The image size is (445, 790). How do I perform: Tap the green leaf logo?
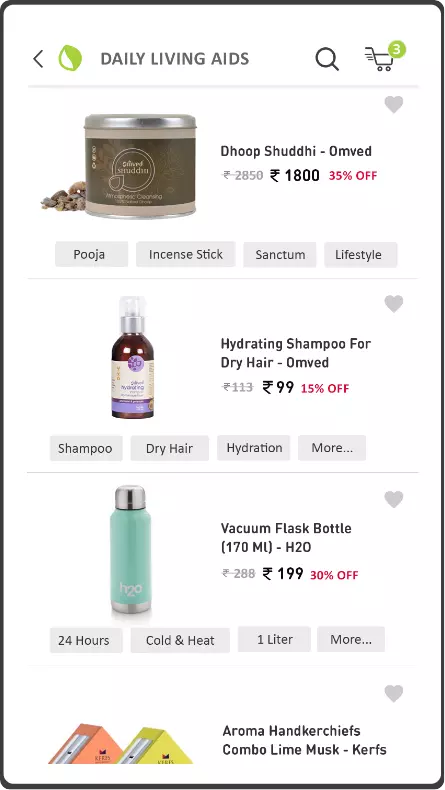pyautogui.click(x=70, y=58)
